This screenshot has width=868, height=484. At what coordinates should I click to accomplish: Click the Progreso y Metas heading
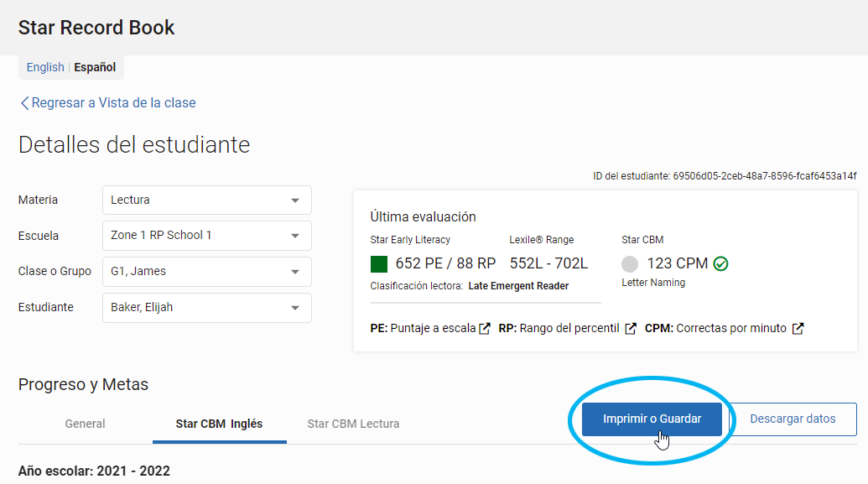pyautogui.click(x=83, y=384)
